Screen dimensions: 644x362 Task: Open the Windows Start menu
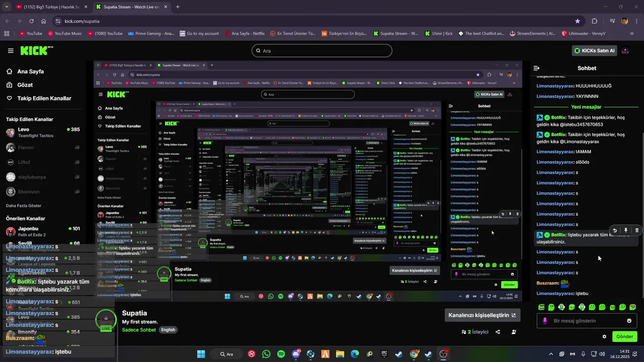click(x=201, y=354)
